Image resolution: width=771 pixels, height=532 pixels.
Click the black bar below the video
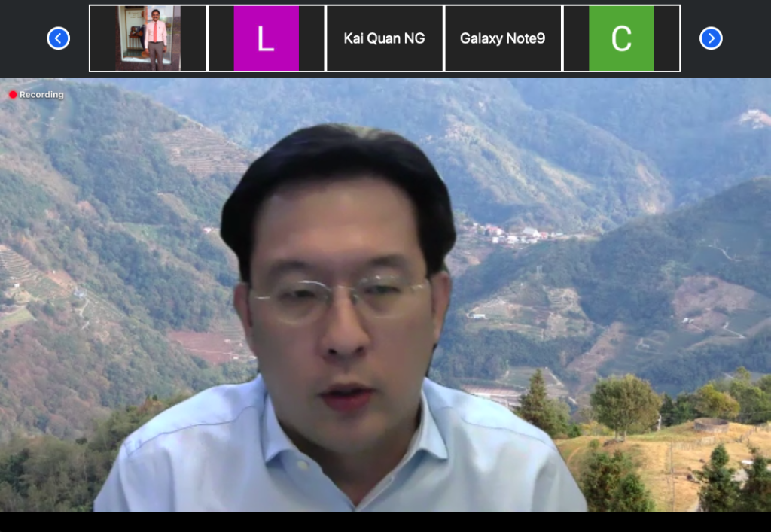coord(385,521)
